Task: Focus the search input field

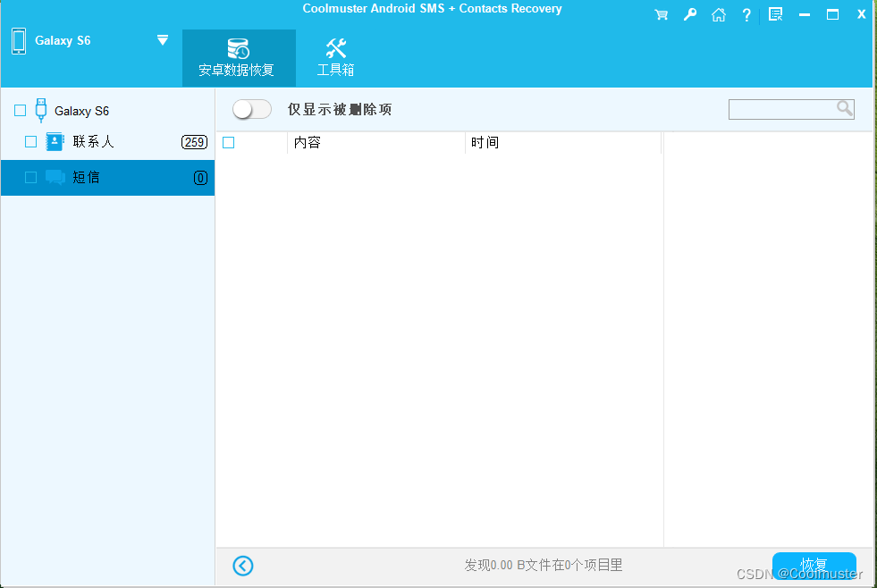Action: pos(791,109)
